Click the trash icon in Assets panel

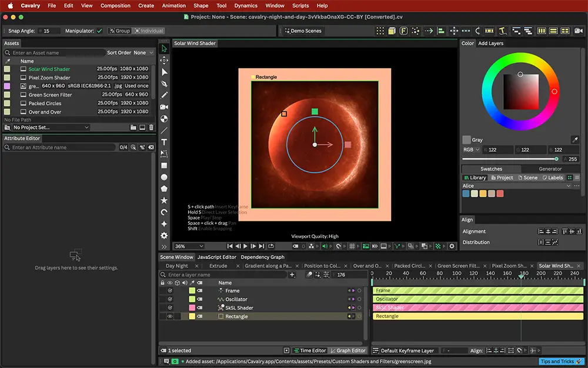[151, 128]
